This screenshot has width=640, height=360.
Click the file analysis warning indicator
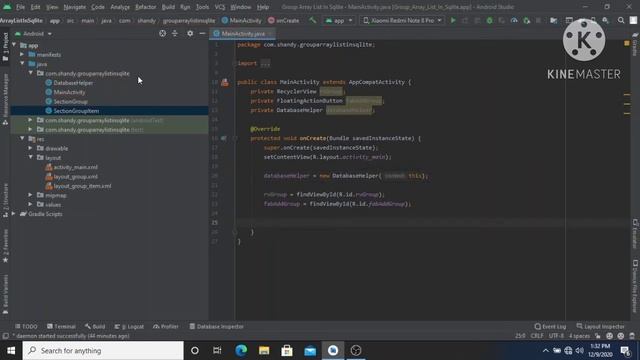tap(627, 43)
